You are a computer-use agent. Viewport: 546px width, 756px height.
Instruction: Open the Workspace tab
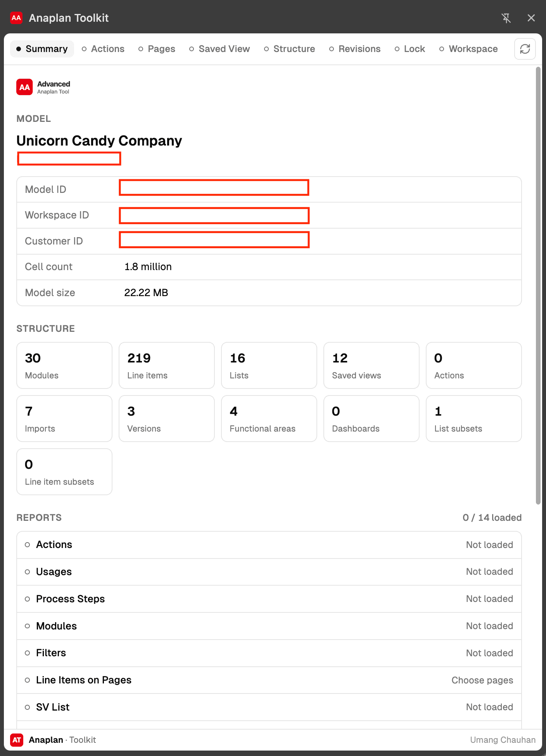[468, 49]
